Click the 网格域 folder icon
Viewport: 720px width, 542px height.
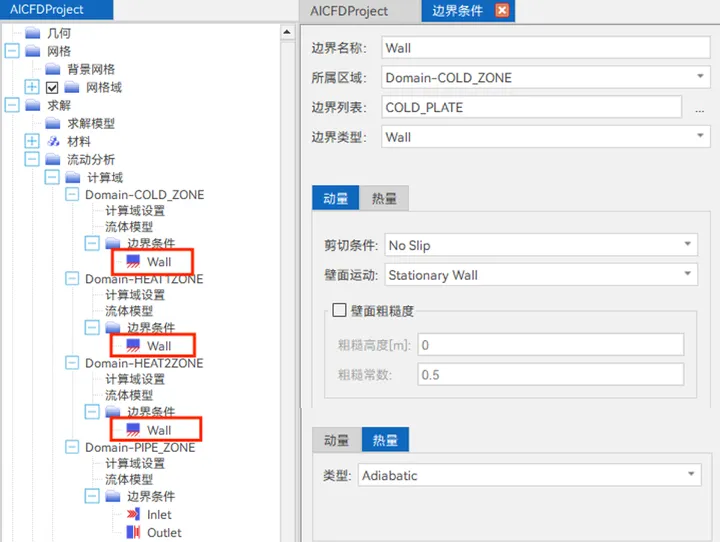pyautogui.click(x=72, y=87)
